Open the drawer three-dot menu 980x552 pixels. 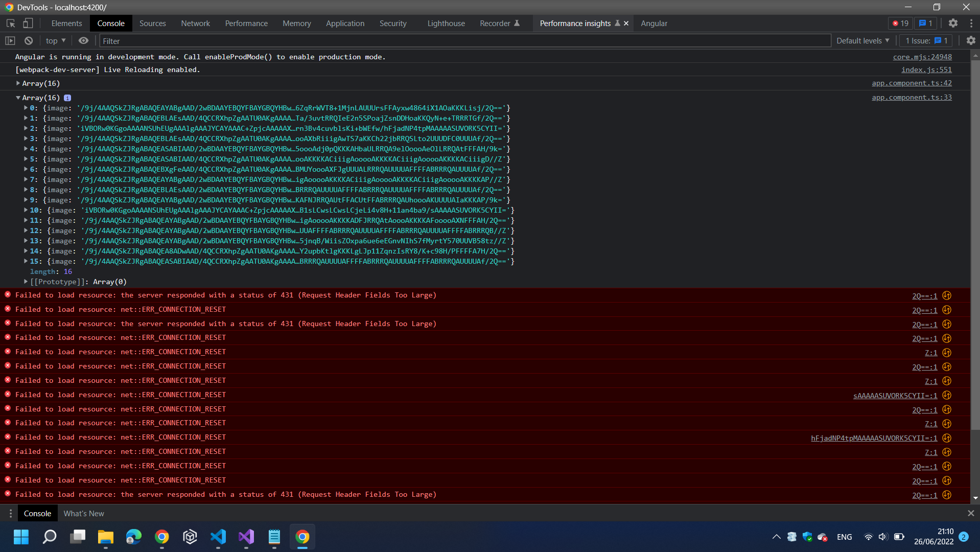pyautogui.click(x=10, y=513)
